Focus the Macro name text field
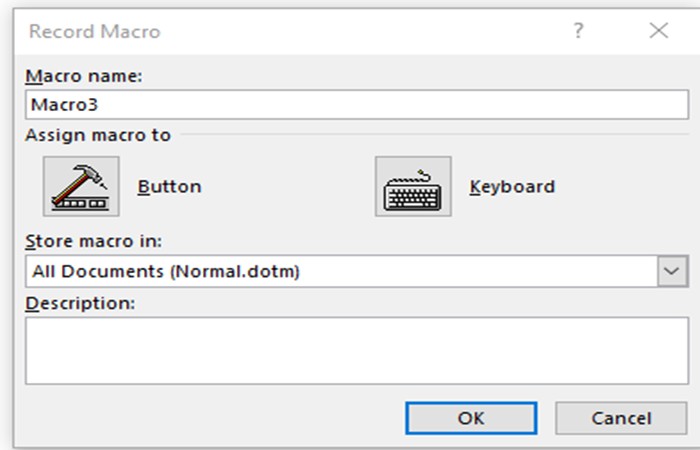 357,105
